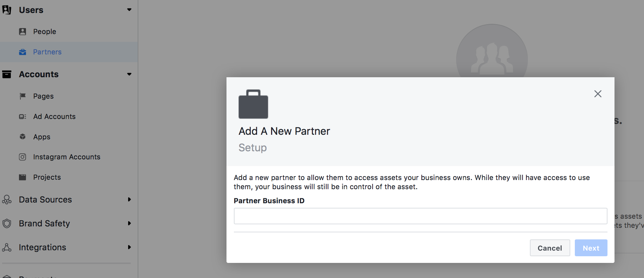The width and height of the screenshot is (644, 278).
Task: Click the Integrations icon
Action: click(7, 247)
